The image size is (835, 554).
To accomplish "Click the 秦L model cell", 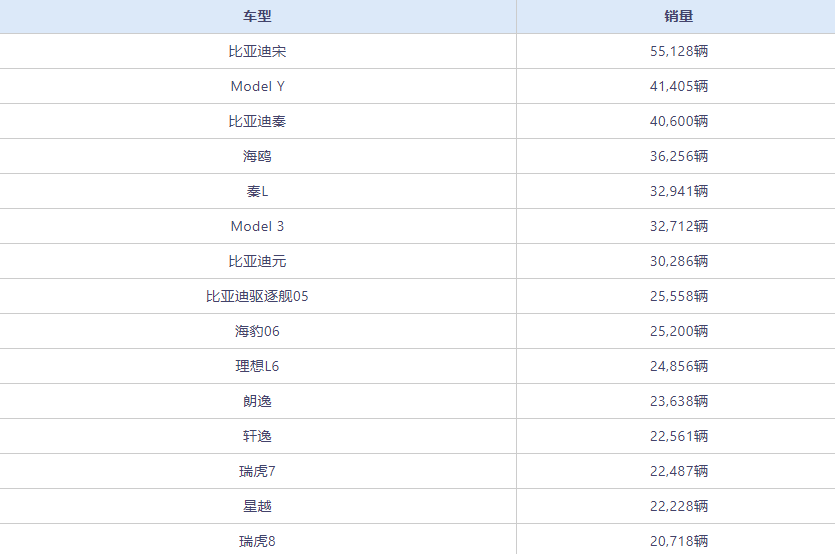I will [257, 191].
